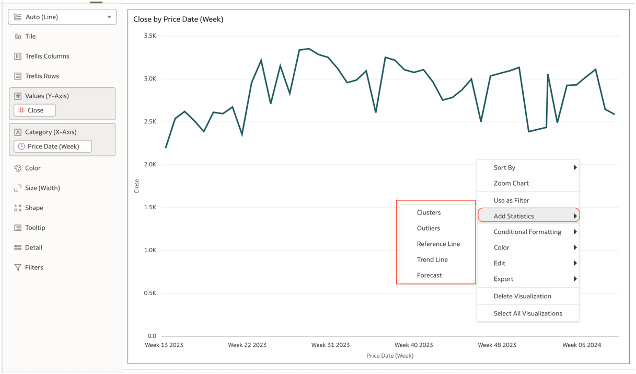The image size is (636, 374).
Task: Expand the Export submenu
Action: 528,279
